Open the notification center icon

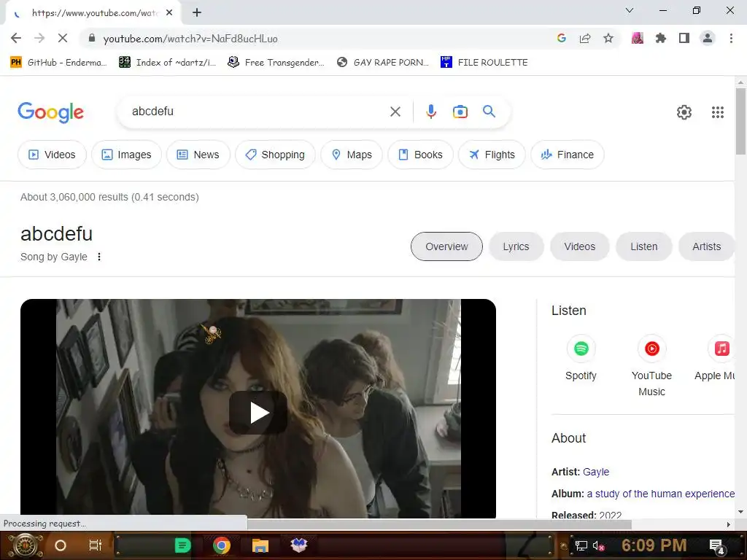[x=716, y=545]
